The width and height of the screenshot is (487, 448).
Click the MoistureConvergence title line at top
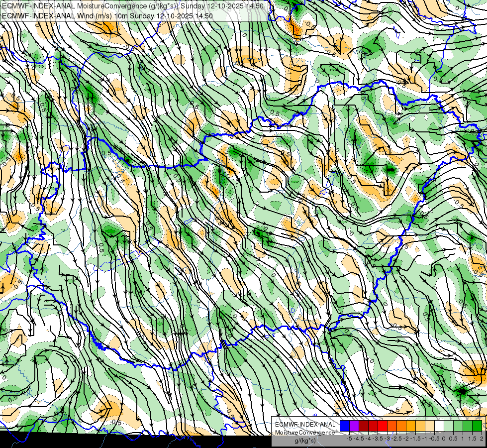(133, 6)
